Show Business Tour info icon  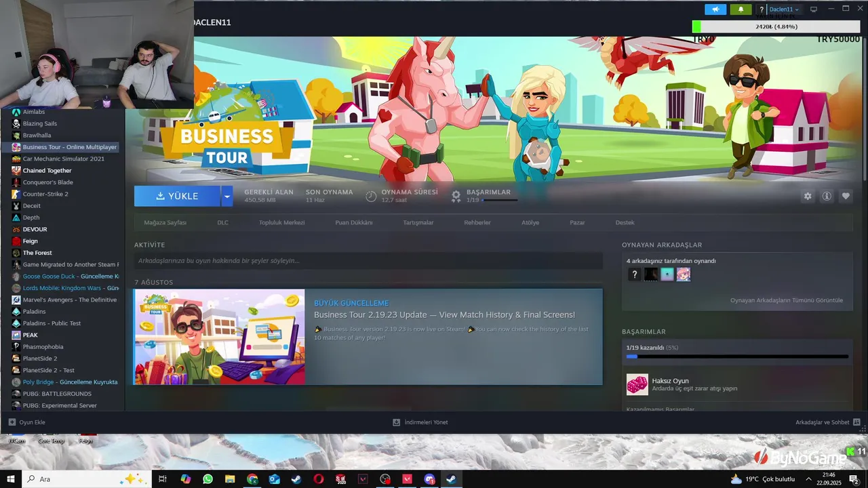tap(827, 196)
